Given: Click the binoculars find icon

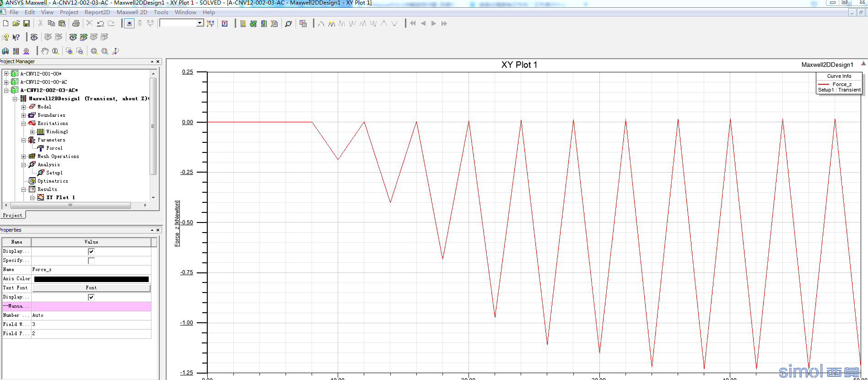Looking at the screenshot, I should pos(5,51).
